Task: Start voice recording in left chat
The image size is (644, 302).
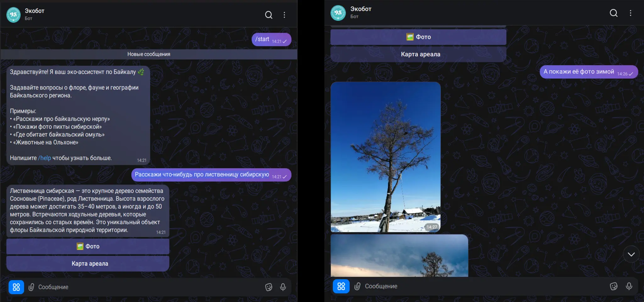Action: (283, 287)
